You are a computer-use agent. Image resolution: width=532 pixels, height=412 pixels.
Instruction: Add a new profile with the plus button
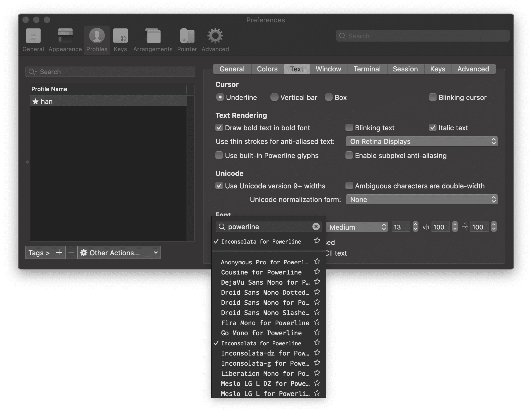point(59,252)
